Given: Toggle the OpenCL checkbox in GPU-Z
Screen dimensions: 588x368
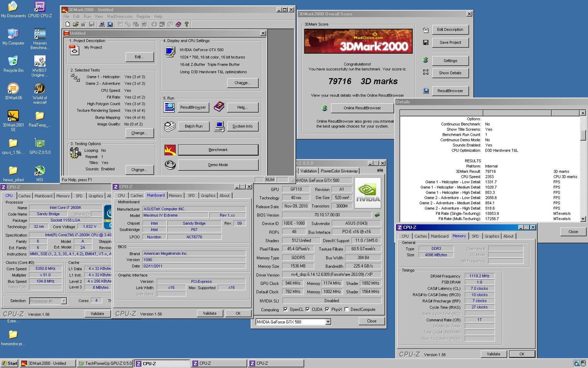Looking at the screenshot, I should click(286, 309).
